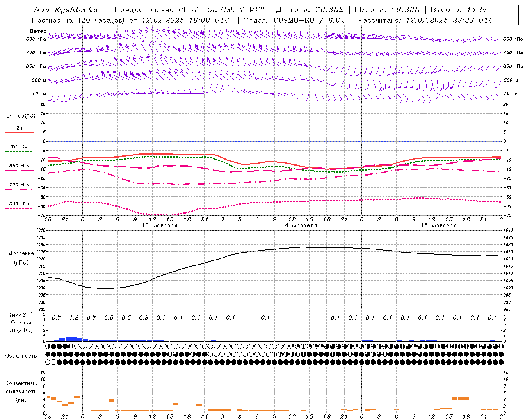
Task: Click the forecast start 12.02.2025 18:00 UTC
Action: point(185,20)
